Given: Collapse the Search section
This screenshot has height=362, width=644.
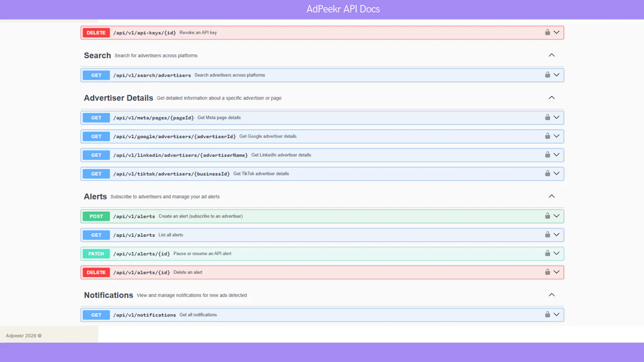Looking at the screenshot, I should 552,55.
